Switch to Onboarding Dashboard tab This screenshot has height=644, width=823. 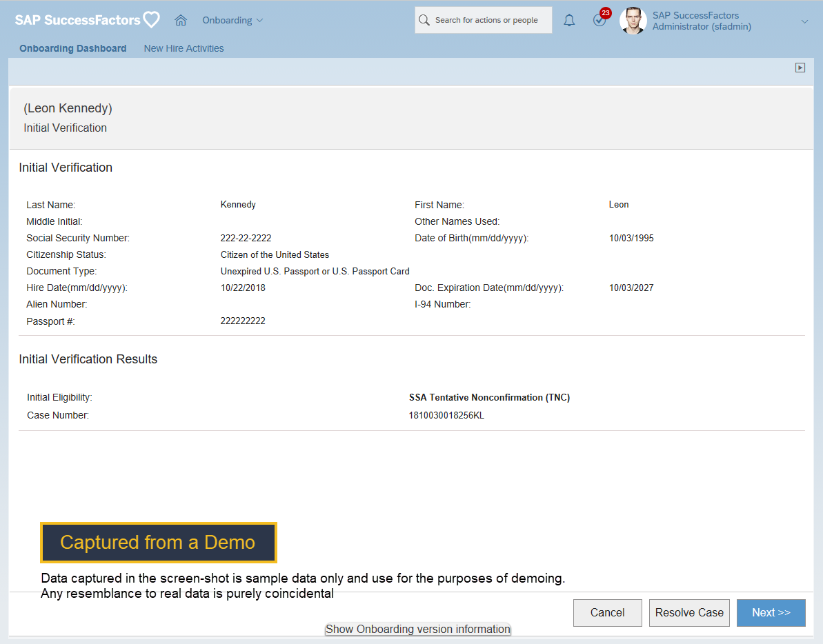[73, 48]
